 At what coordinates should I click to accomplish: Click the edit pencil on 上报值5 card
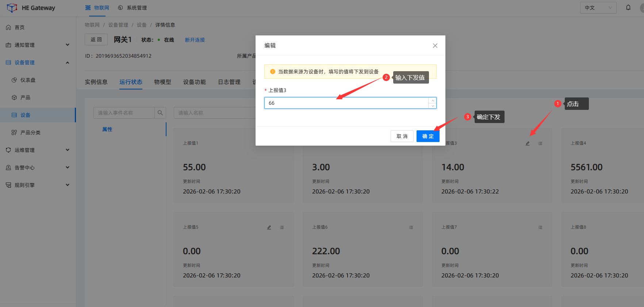269,227
